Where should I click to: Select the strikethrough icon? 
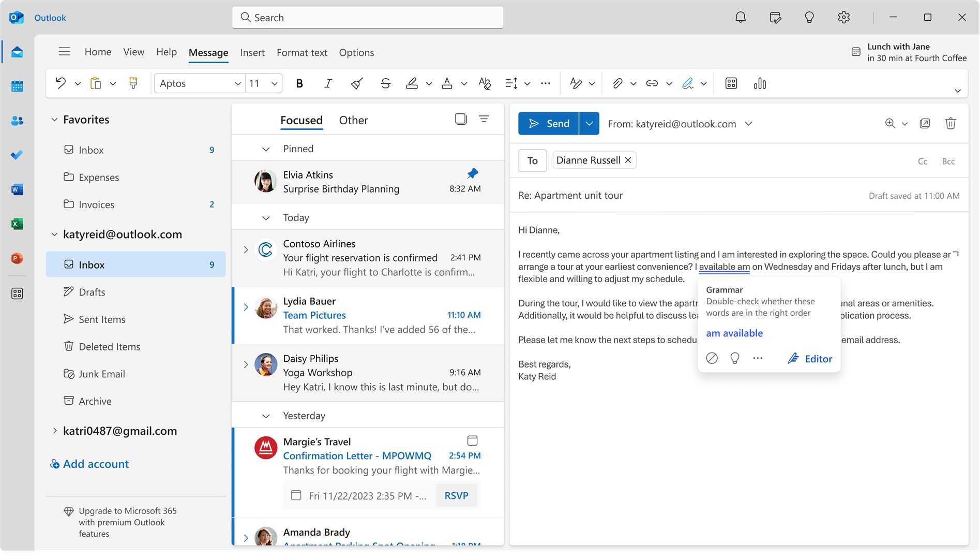[385, 83]
